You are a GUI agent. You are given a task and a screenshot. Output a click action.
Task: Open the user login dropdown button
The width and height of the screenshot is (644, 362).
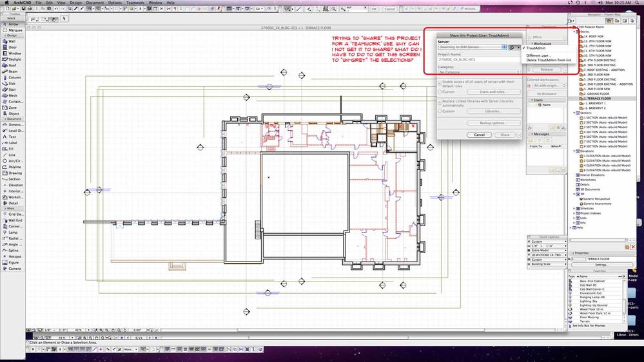[x=514, y=48]
